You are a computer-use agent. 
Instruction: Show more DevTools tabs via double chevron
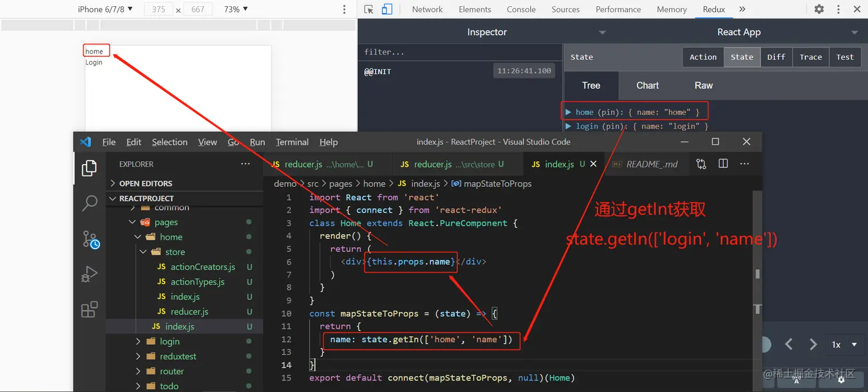[x=742, y=9]
